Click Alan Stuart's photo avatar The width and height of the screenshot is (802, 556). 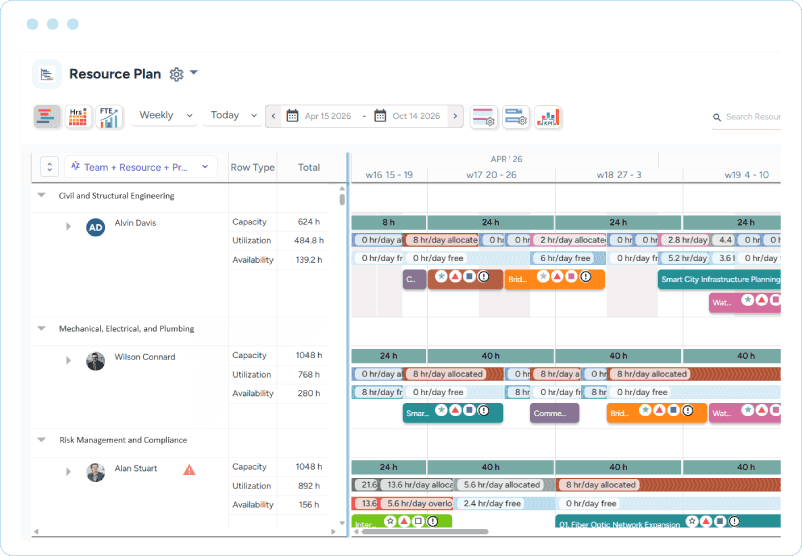(96, 473)
